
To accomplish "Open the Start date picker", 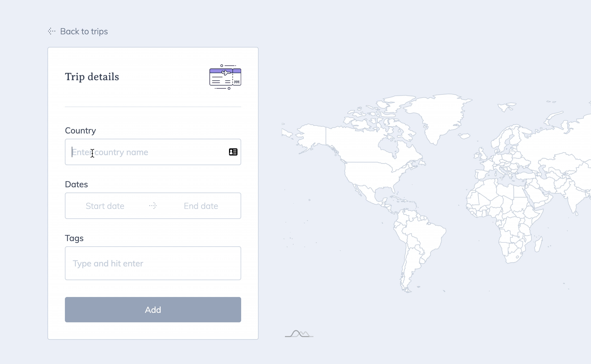I will [x=105, y=206].
